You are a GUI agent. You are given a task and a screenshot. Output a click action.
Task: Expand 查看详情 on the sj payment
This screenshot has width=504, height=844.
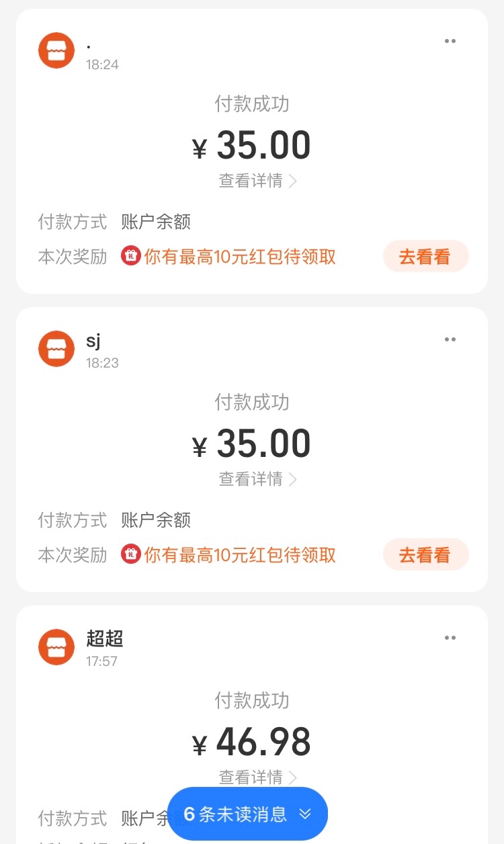(257, 479)
